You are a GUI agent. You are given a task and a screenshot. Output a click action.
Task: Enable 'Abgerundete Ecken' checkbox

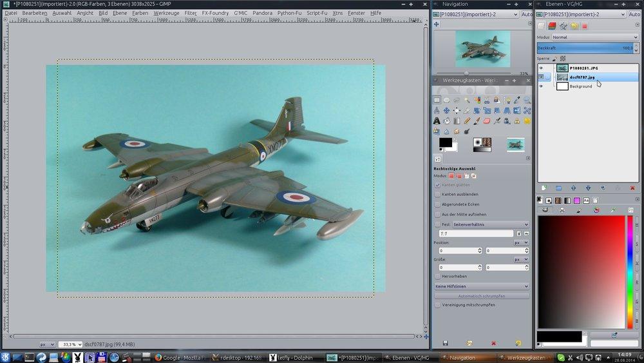click(x=437, y=204)
